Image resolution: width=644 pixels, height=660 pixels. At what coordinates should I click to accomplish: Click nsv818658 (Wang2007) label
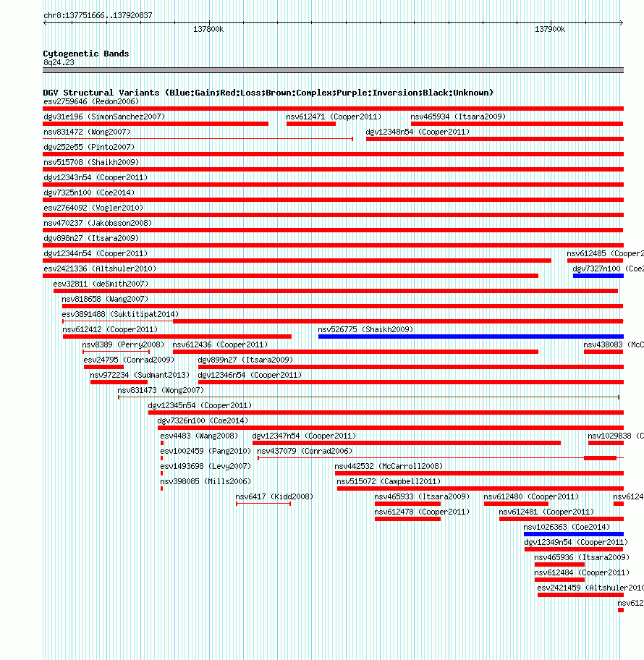pyautogui.click(x=105, y=298)
